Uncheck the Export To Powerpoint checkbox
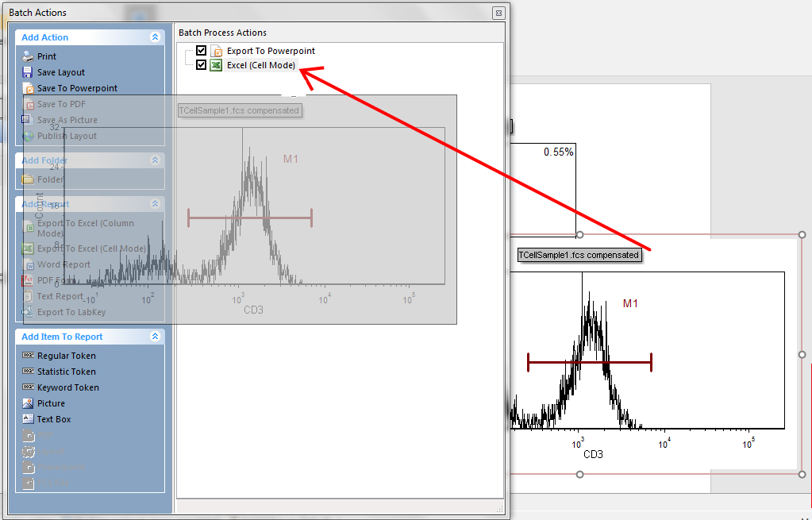Image resolution: width=812 pixels, height=520 pixels. point(202,51)
